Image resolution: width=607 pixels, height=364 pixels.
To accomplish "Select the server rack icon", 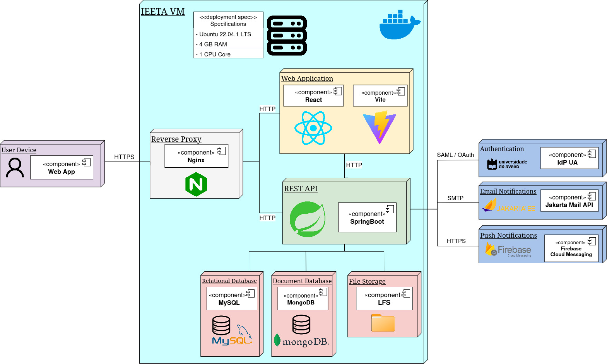I will coord(287,36).
